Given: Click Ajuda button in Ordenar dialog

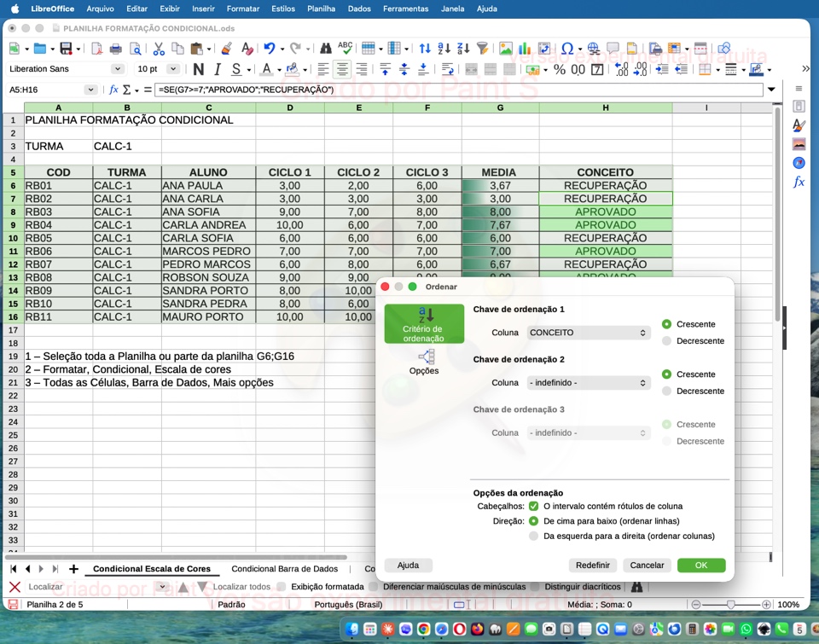Looking at the screenshot, I should (x=408, y=566).
